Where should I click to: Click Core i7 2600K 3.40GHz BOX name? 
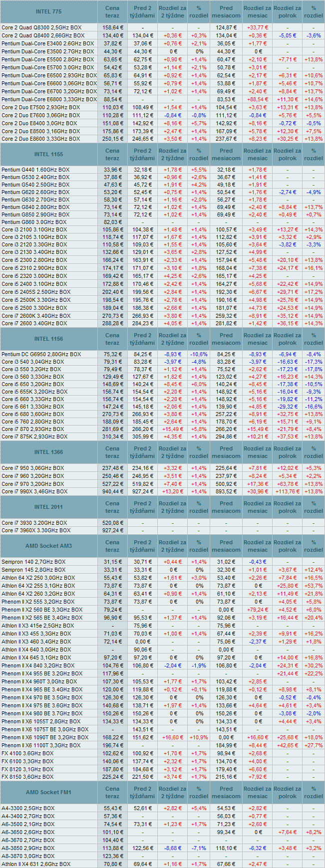coord(35,316)
